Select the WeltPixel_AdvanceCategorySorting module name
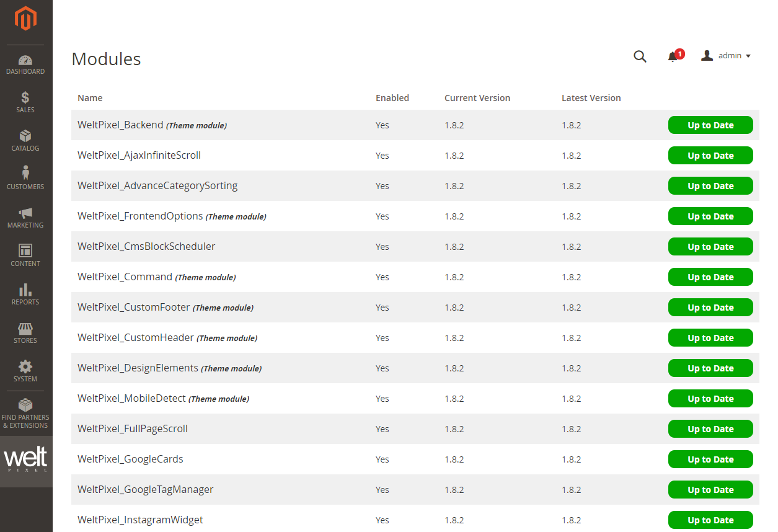The height and width of the screenshot is (532, 778). 157,185
